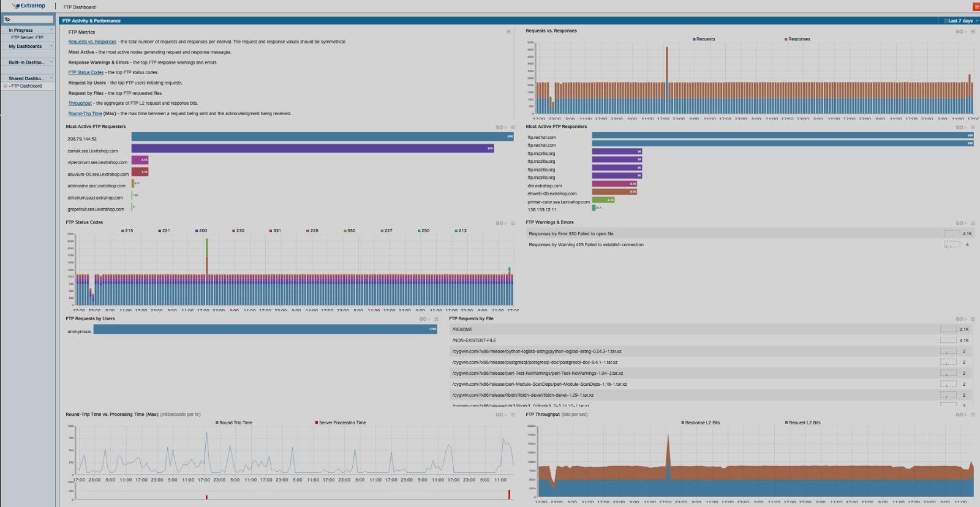
Task: Click GO on Most Active FTP Requesters
Action: [500, 127]
